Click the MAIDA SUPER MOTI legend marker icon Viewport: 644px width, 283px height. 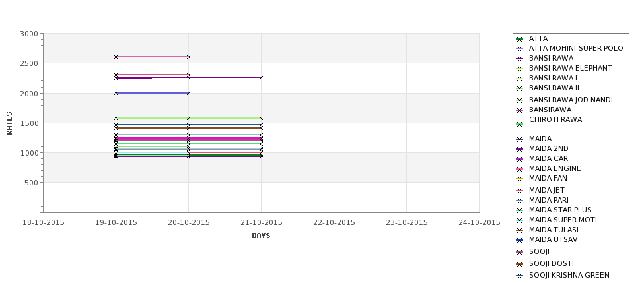click(520, 220)
